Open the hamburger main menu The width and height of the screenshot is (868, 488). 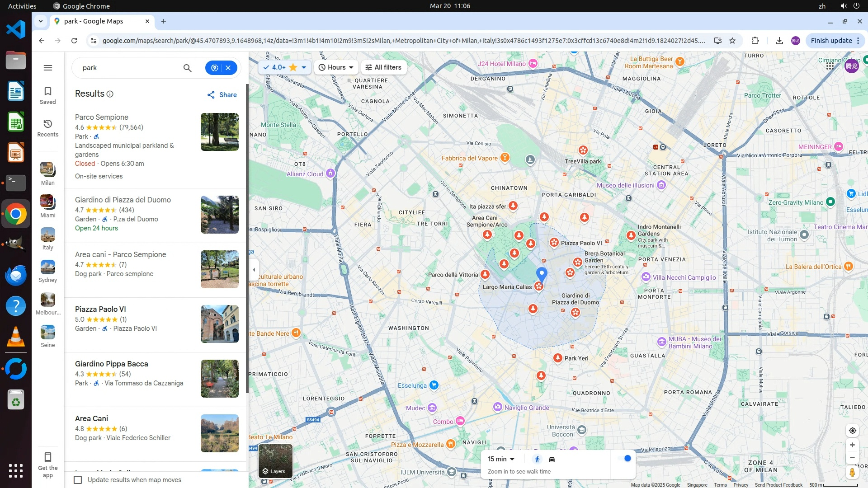(x=47, y=68)
